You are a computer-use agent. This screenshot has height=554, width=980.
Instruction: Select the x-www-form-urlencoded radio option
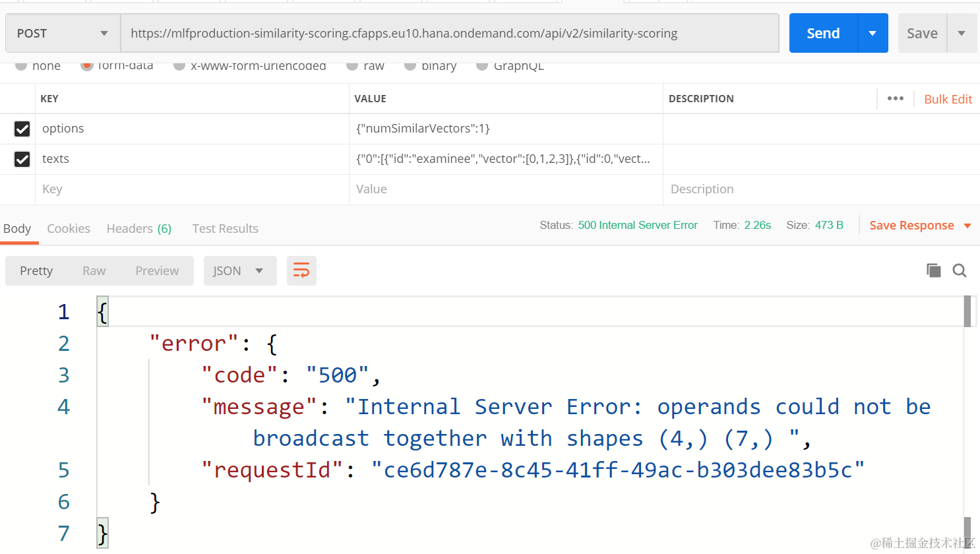coord(179,65)
